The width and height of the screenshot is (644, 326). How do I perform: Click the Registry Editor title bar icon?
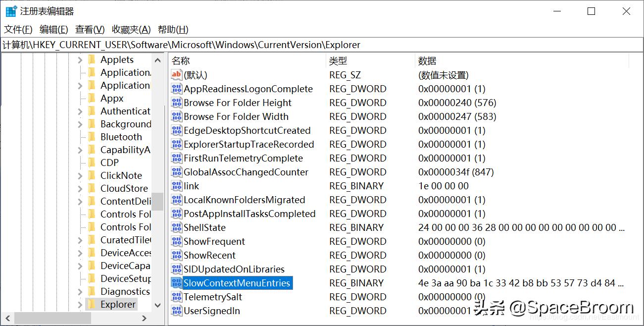pos(11,11)
